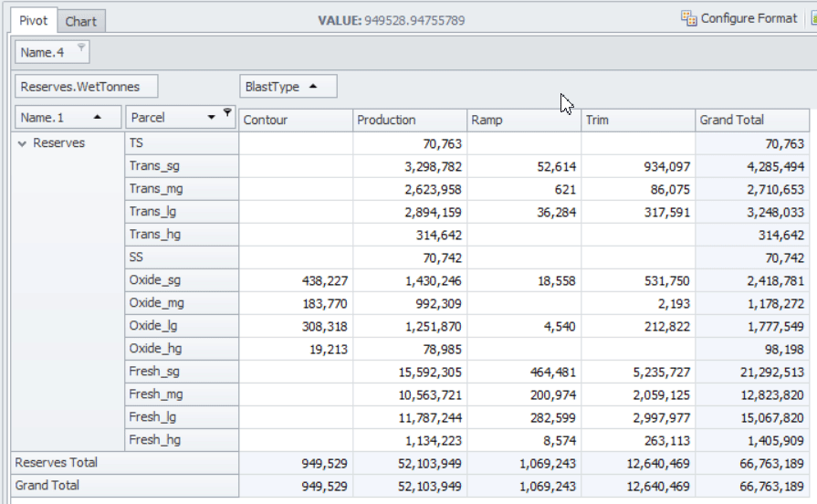Click the sort arrow on Parcel field
The height and width of the screenshot is (504, 817).
pos(212,118)
